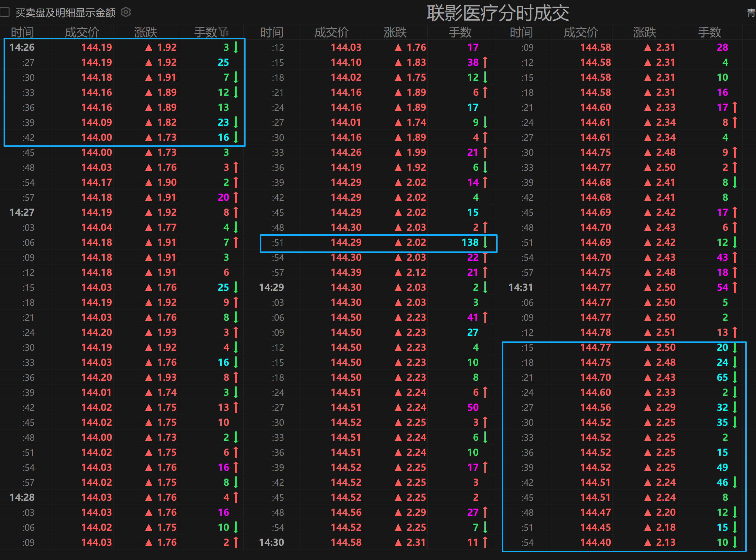The width and height of the screenshot is (756, 560).
Task: Select the 14:30 row priced 144.58
Action: [x=346, y=542]
